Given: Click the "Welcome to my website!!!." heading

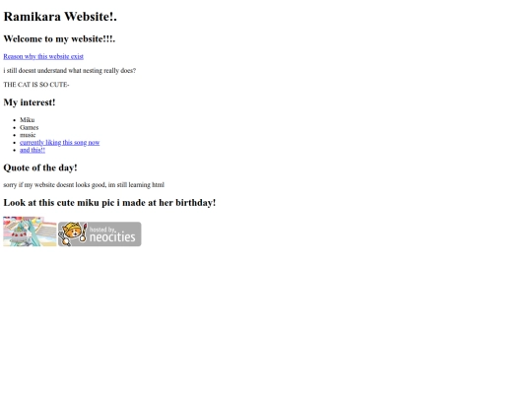Looking at the screenshot, I should click(x=59, y=38).
